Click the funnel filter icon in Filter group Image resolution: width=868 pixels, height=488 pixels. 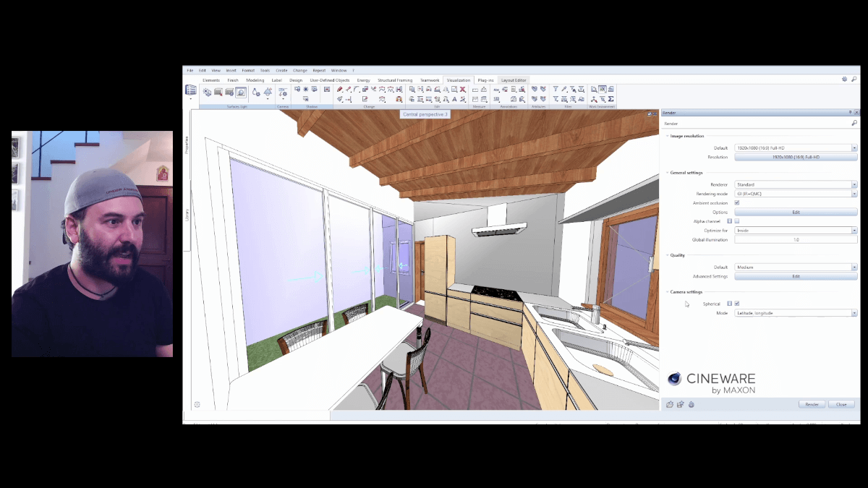coord(556,90)
